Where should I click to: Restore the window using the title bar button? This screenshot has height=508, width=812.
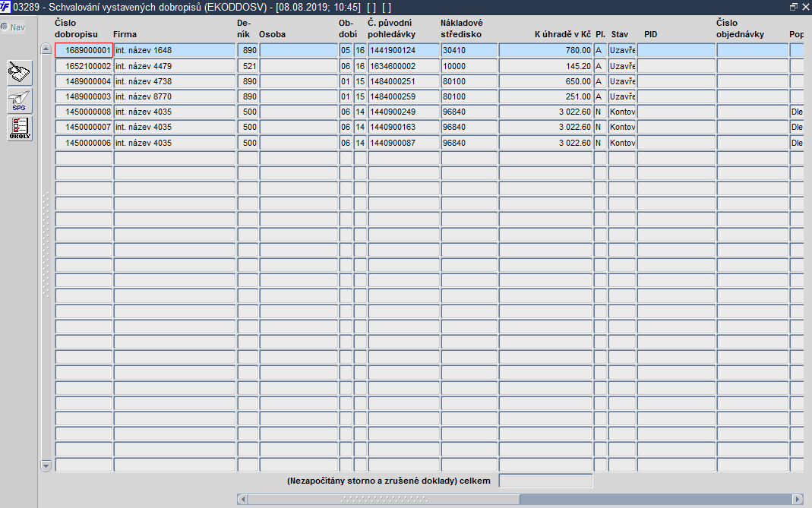793,7
